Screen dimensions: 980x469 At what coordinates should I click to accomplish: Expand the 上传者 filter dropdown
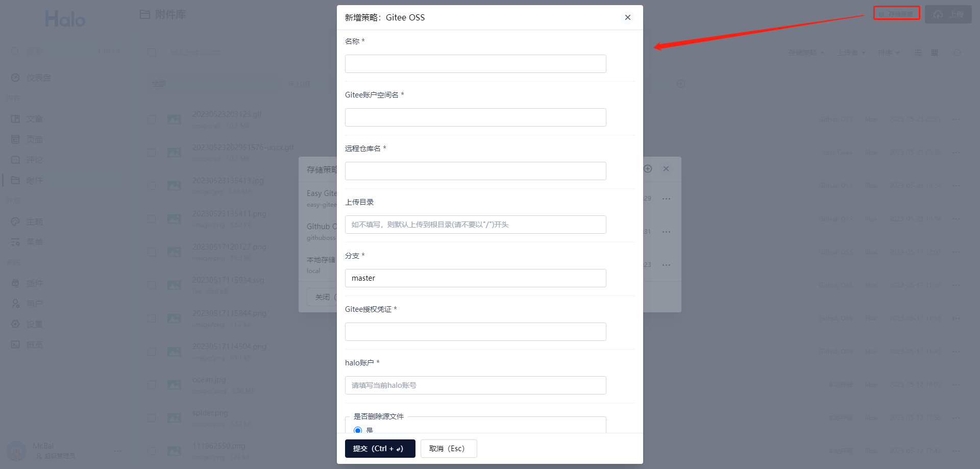point(851,53)
